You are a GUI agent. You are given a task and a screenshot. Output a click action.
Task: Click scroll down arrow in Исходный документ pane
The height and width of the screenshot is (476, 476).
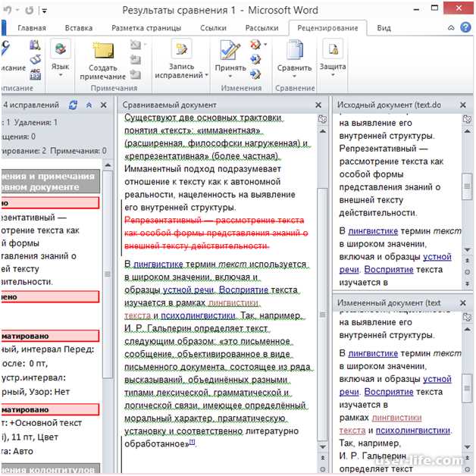[x=468, y=250]
